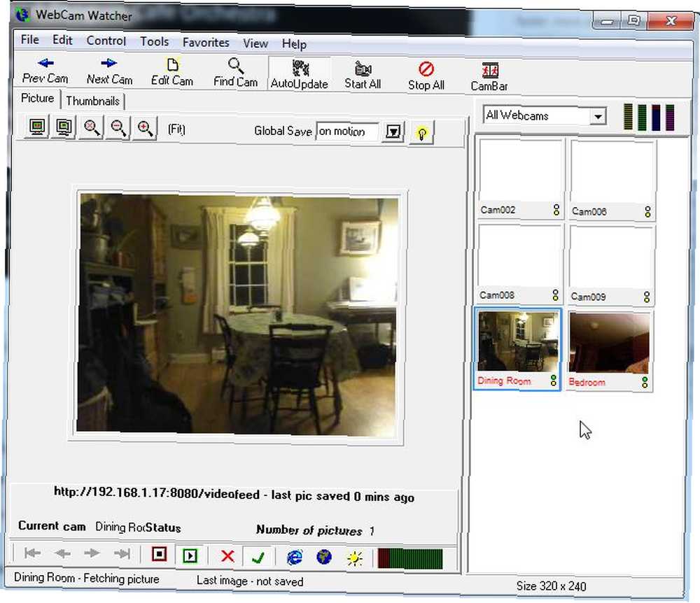
Task: Switch to the Thumbnails tab
Action: pyautogui.click(x=93, y=101)
